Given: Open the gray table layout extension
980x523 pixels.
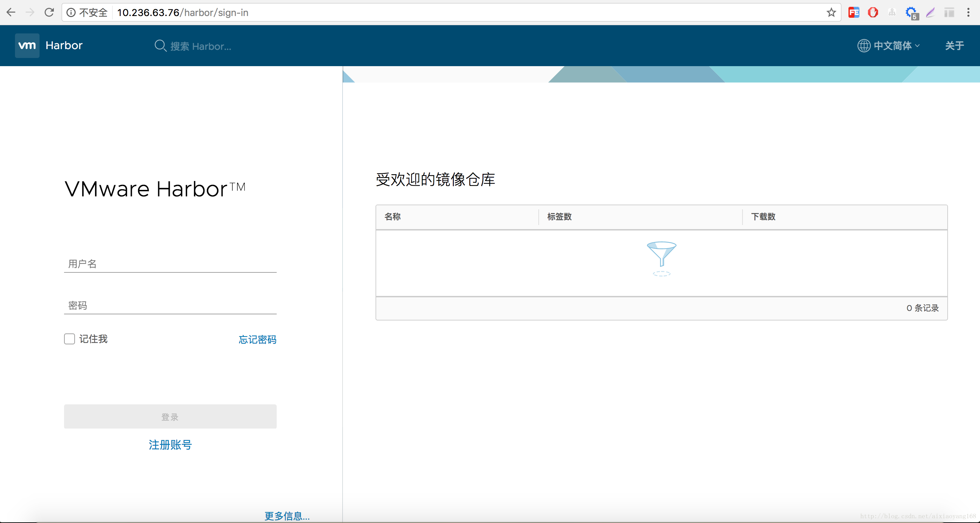Looking at the screenshot, I should click(949, 13).
